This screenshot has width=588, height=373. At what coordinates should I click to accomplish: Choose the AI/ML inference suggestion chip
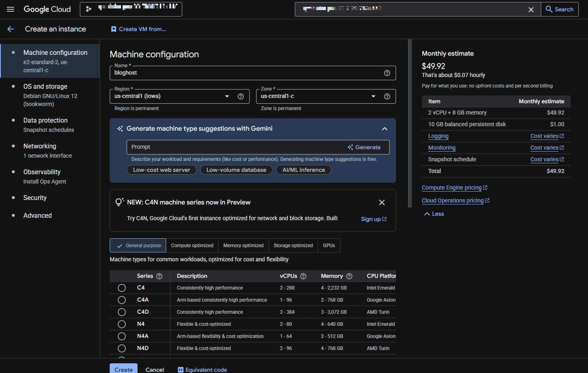pos(304,170)
